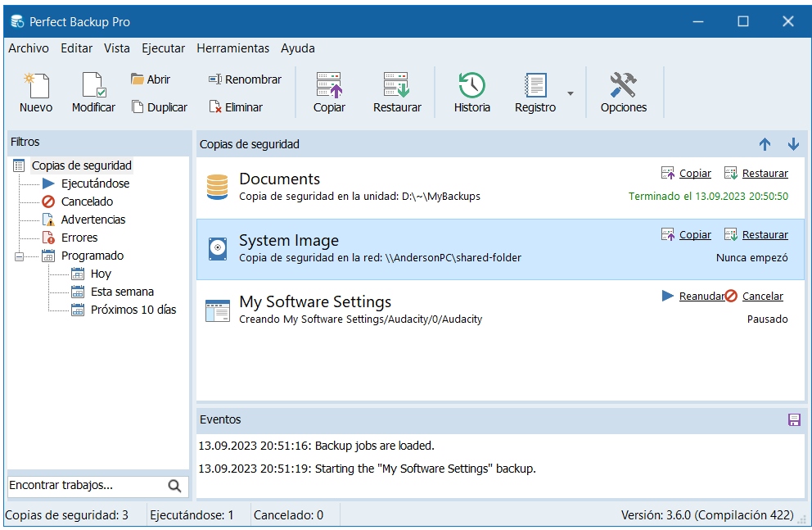Move backup job up with arrow
Screen dimensions: 812x530
pos(765,144)
